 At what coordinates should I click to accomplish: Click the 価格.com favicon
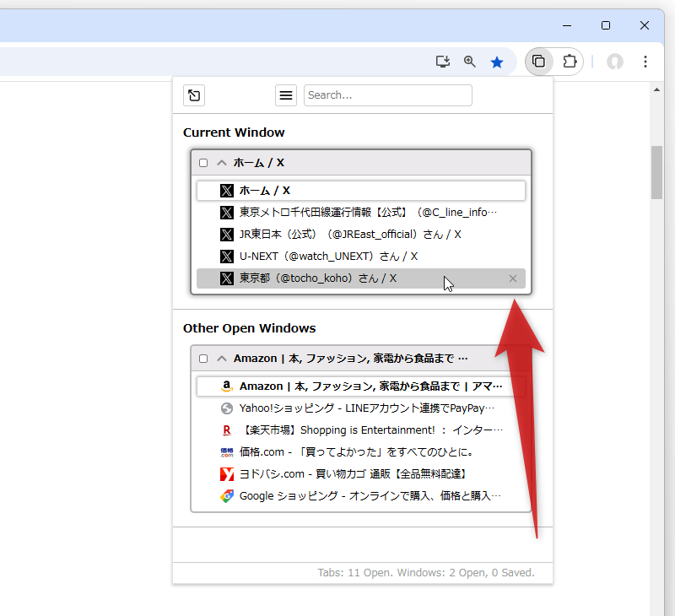pos(227,452)
